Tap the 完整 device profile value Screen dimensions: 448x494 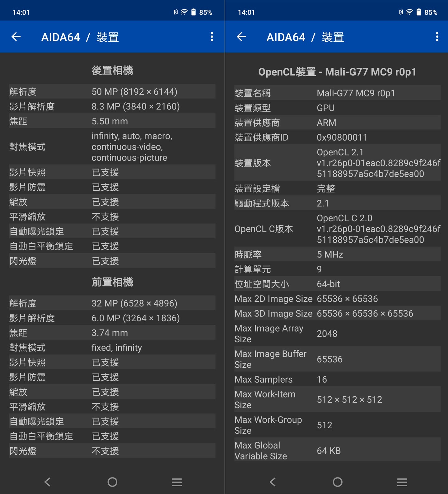(326, 189)
